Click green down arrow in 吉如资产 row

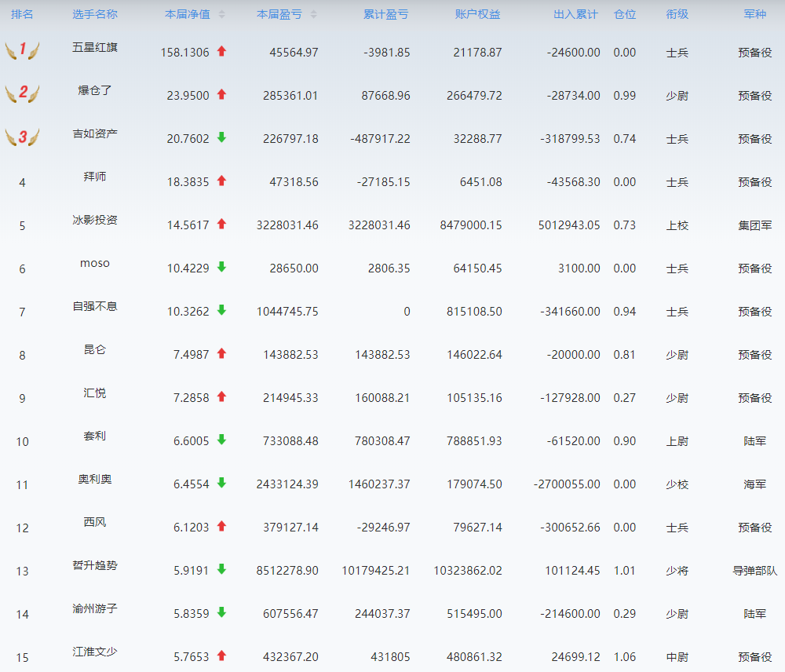coord(222,137)
